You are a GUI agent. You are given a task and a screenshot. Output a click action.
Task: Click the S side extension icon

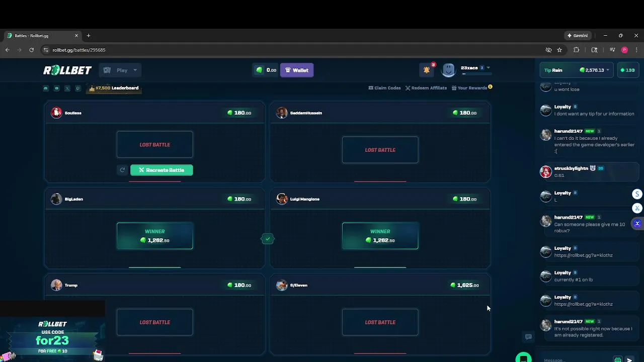click(637, 194)
